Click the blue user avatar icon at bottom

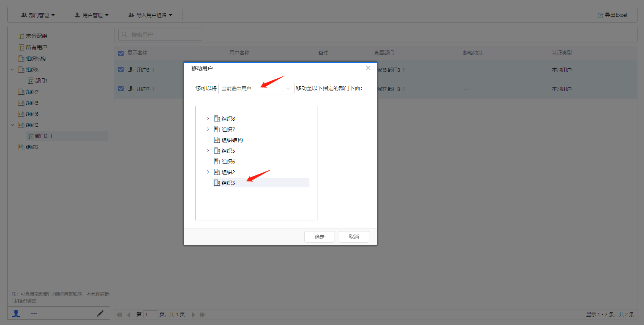[x=16, y=314]
